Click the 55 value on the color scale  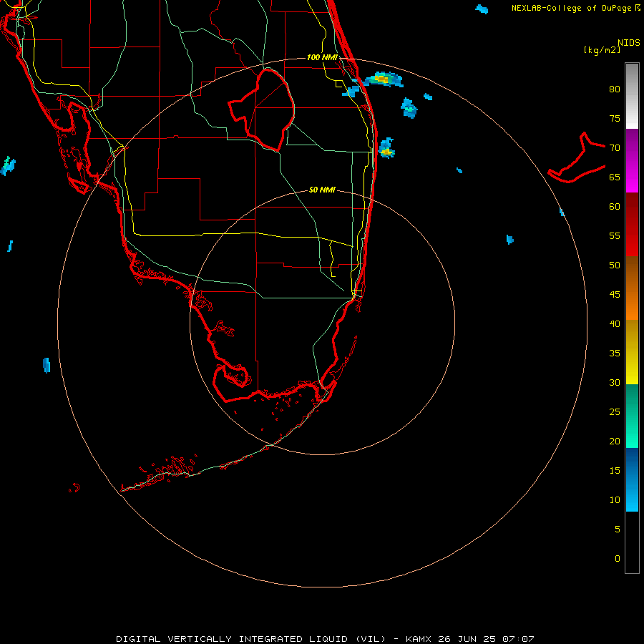tap(615, 235)
